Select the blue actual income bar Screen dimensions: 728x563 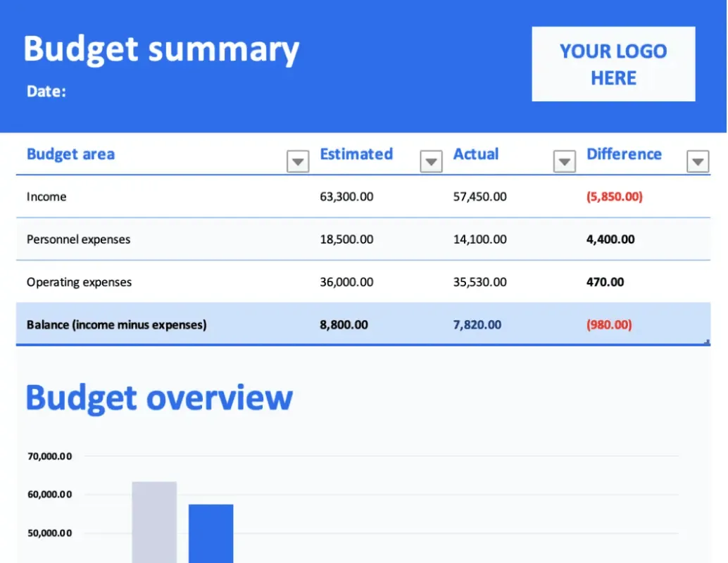(211, 533)
